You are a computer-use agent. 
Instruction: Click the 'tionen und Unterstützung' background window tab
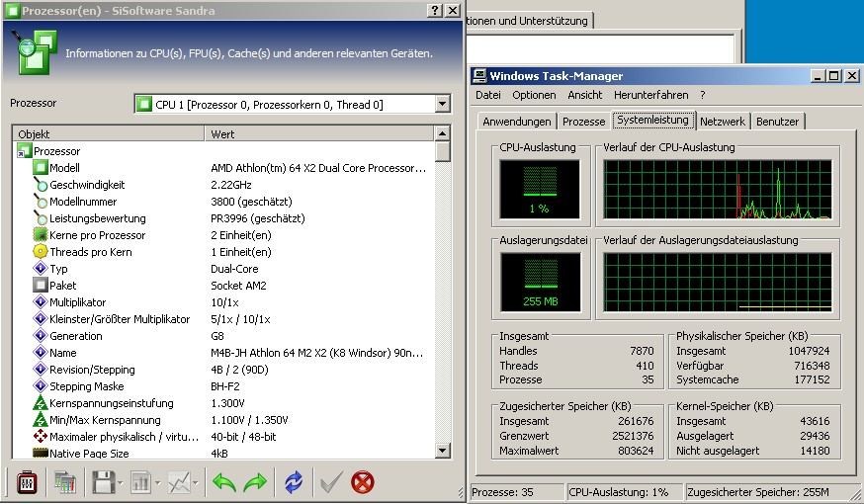(528, 21)
